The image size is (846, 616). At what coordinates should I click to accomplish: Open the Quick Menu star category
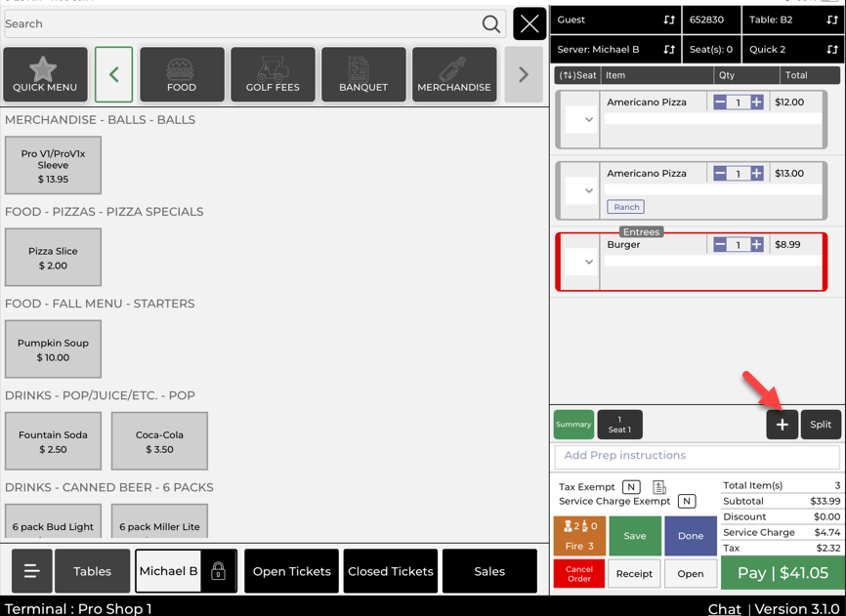(45, 75)
